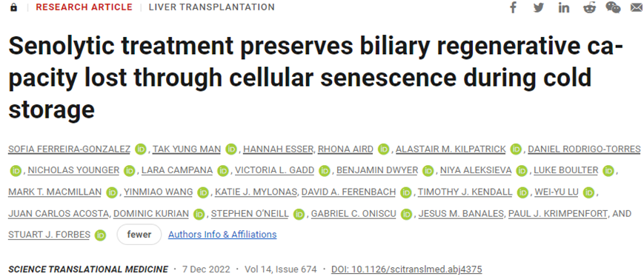Open the DOI link

[407, 269]
